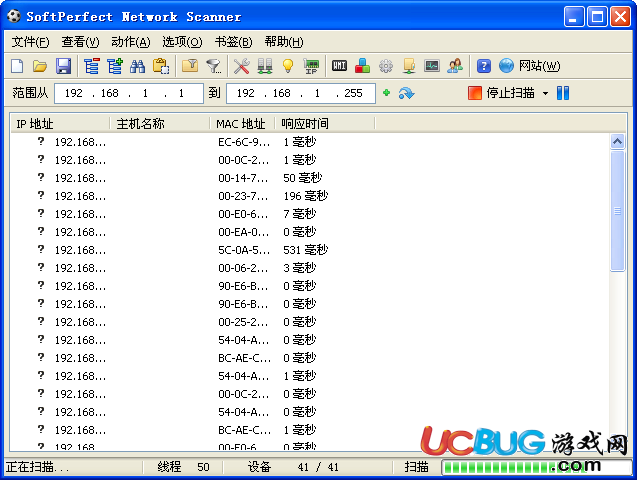Open the WMI query icon
Screen dimensions: 637x480
point(339,66)
